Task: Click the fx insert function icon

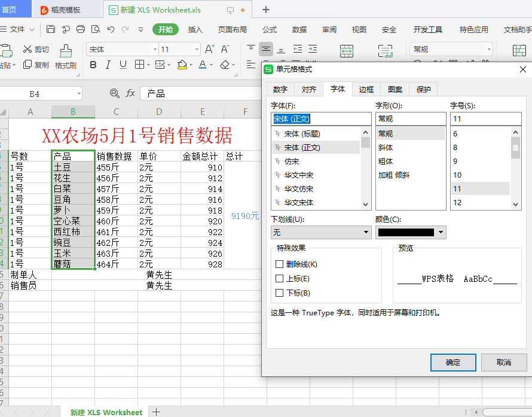Action: pos(129,94)
